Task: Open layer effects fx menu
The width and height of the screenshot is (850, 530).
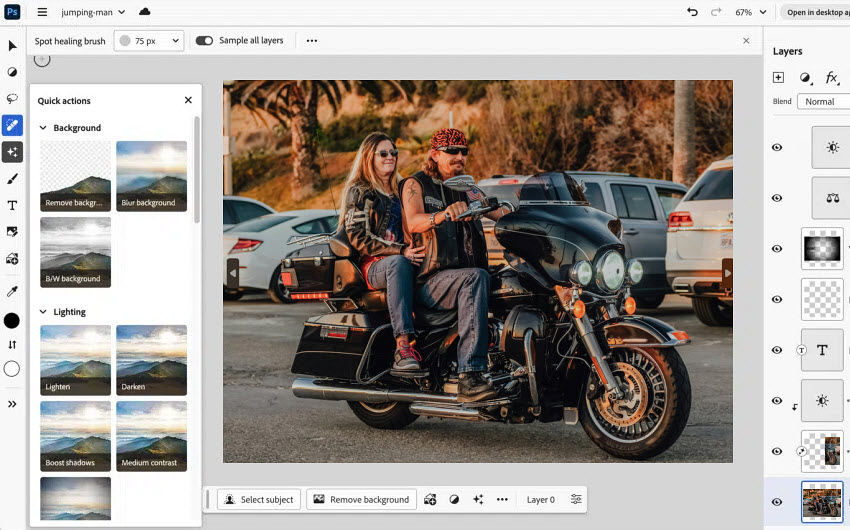Action: point(832,78)
